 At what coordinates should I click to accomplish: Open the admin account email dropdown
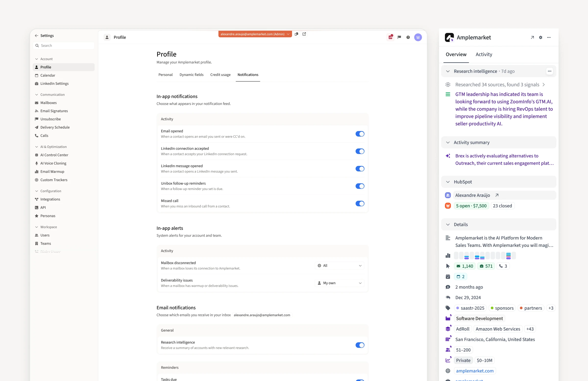(255, 34)
